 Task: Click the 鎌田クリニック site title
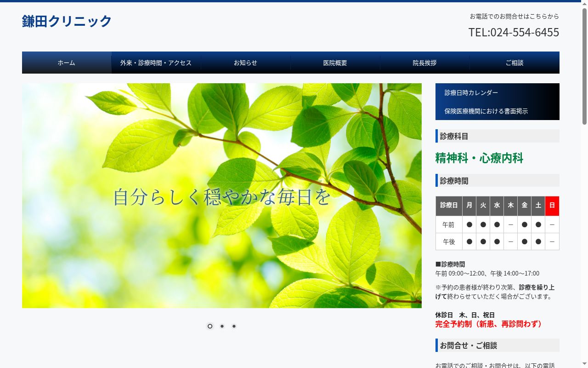point(67,21)
